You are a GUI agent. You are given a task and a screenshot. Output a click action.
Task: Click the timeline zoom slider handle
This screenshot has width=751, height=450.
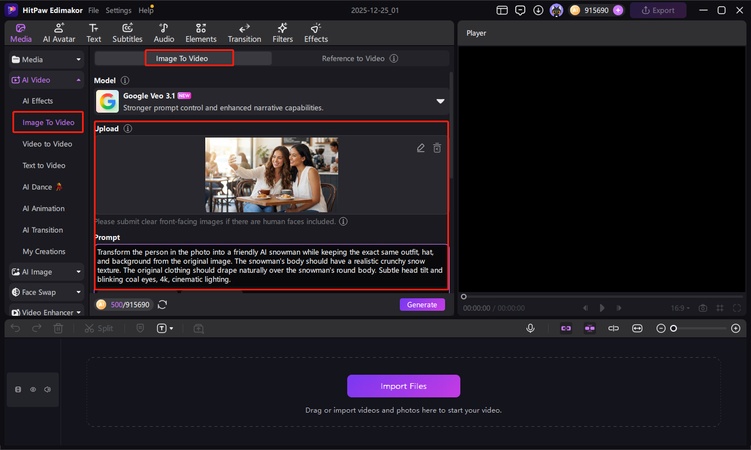coord(673,328)
